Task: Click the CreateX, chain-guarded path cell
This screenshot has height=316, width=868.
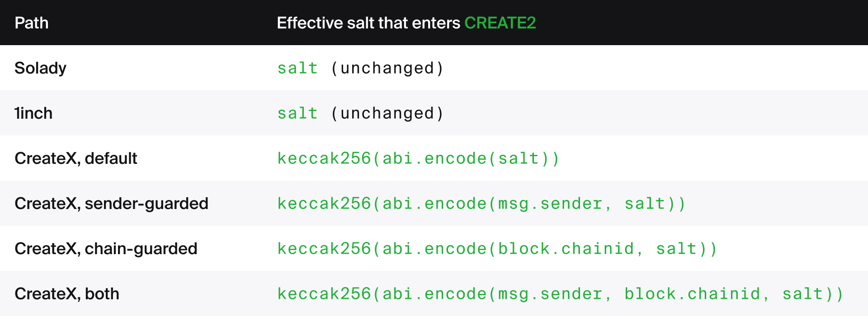Action: tap(106, 249)
